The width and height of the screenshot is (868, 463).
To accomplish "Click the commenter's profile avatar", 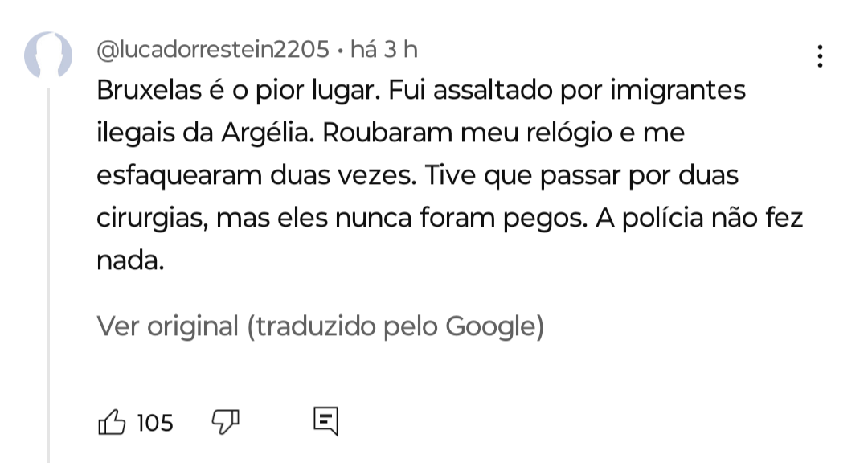I will click(50, 55).
